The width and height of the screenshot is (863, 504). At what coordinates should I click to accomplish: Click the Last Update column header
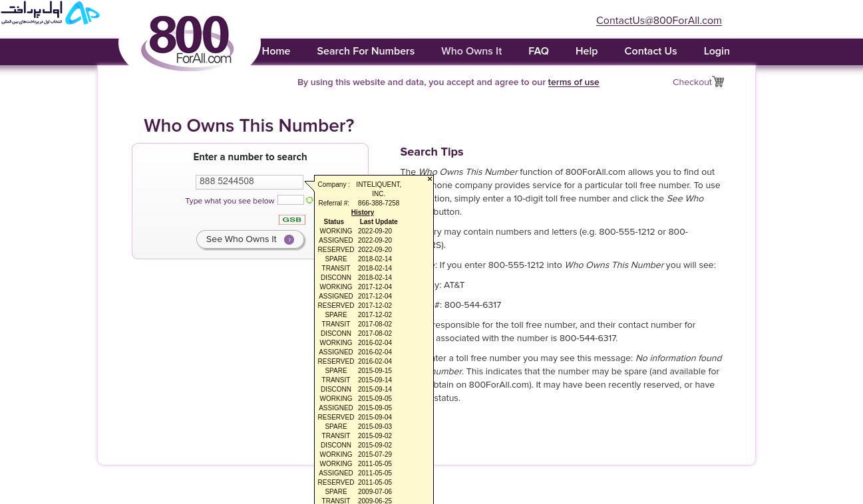coord(379,222)
